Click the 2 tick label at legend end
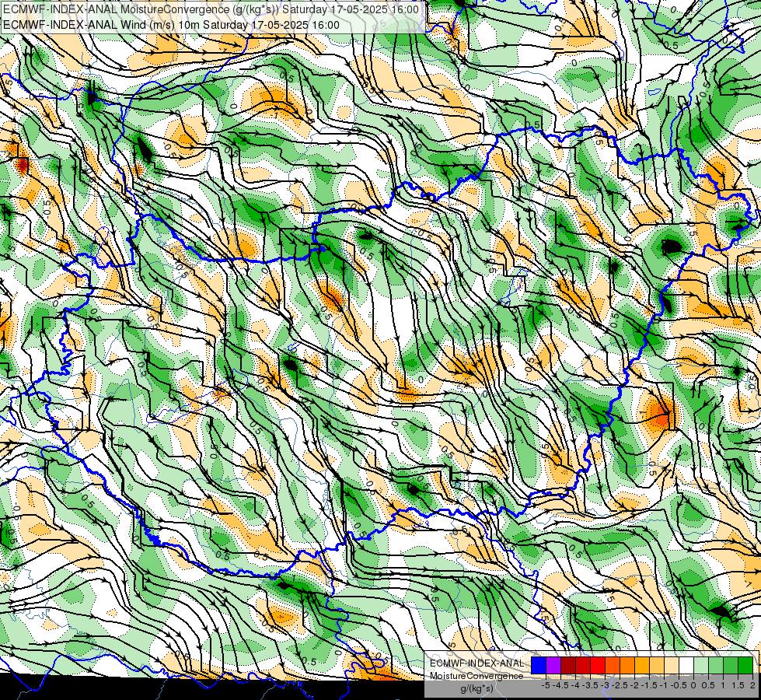The height and width of the screenshot is (700, 761). point(752,685)
